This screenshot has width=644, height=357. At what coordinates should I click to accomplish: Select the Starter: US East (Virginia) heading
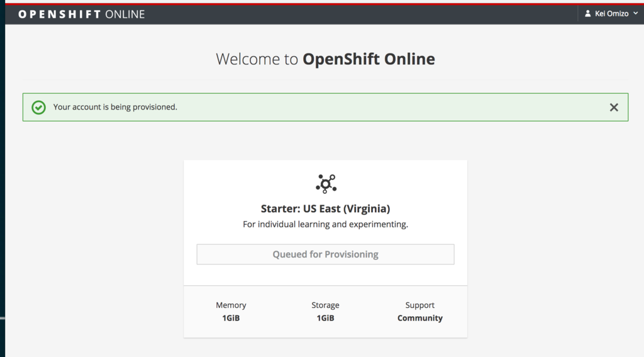pyautogui.click(x=325, y=208)
